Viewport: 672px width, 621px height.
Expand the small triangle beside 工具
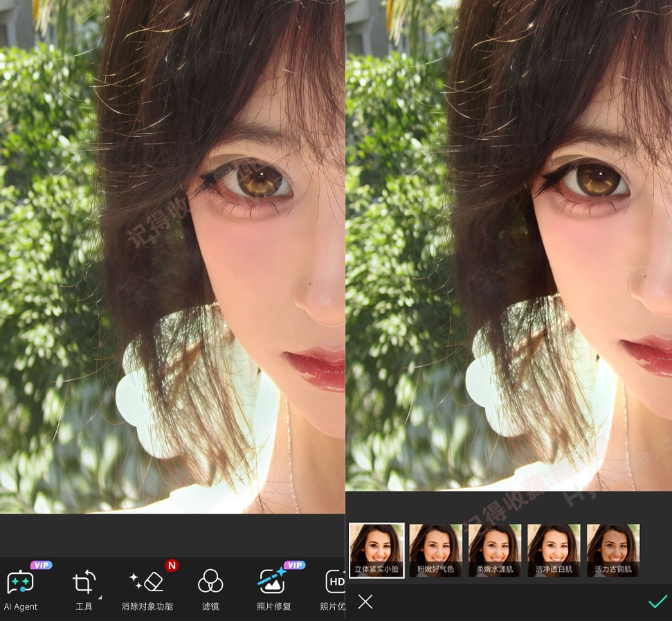click(100, 597)
